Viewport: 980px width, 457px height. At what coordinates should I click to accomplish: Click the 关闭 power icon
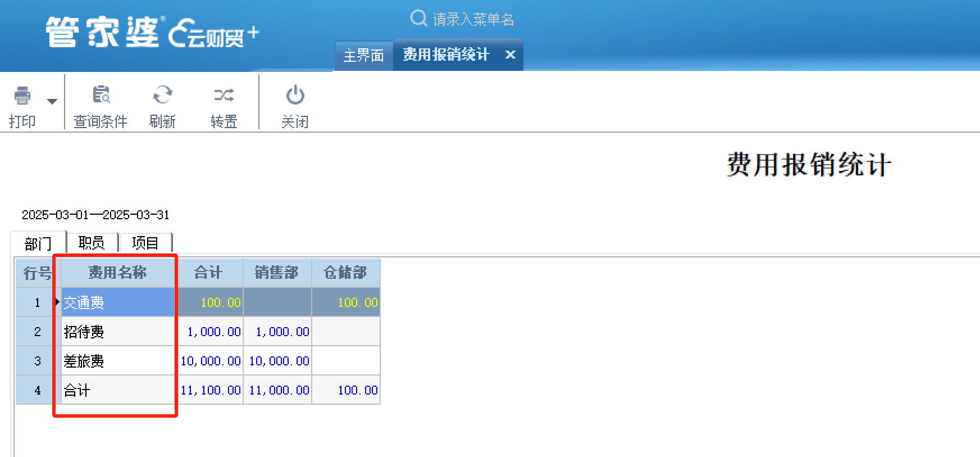click(x=295, y=95)
